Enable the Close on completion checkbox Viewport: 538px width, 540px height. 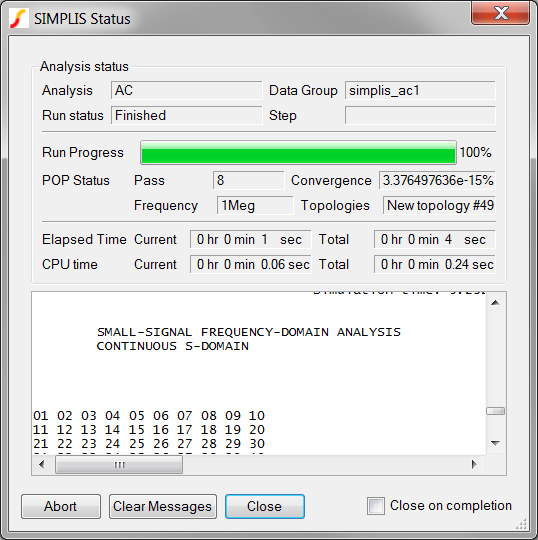[375, 506]
